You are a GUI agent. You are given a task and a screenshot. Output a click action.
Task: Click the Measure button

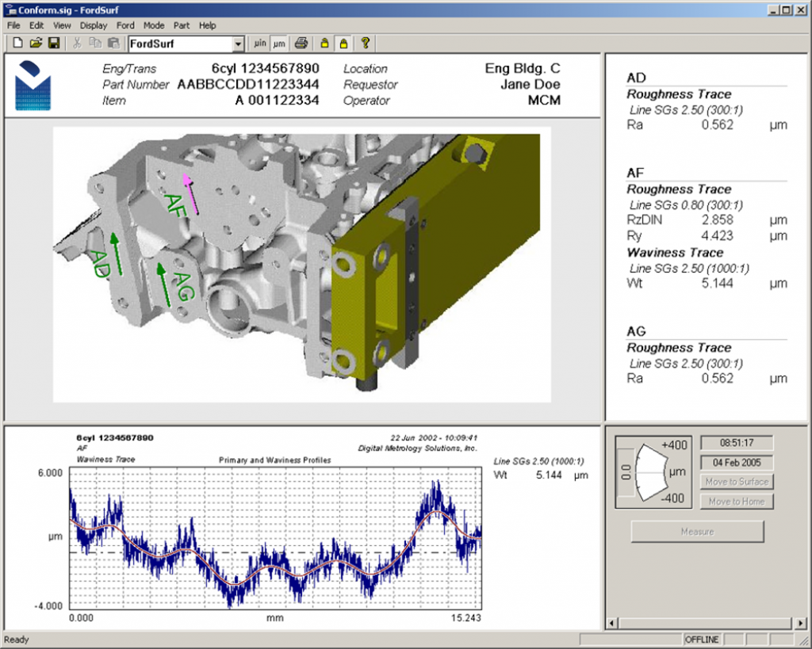(x=696, y=531)
